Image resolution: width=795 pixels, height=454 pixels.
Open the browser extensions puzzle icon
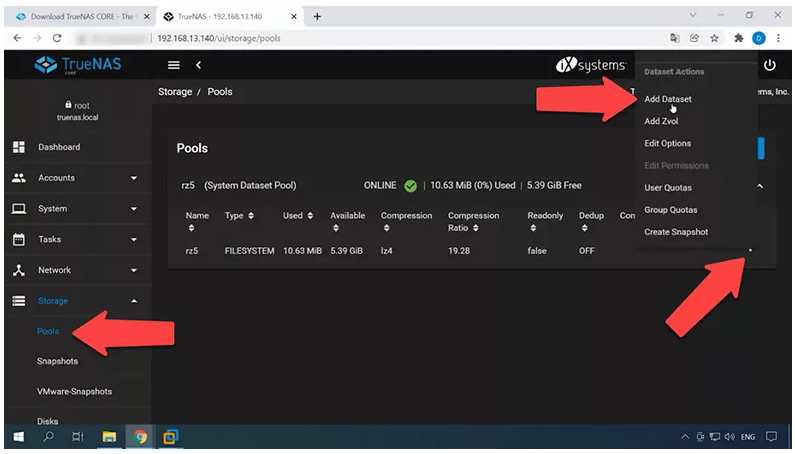point(738,38)
